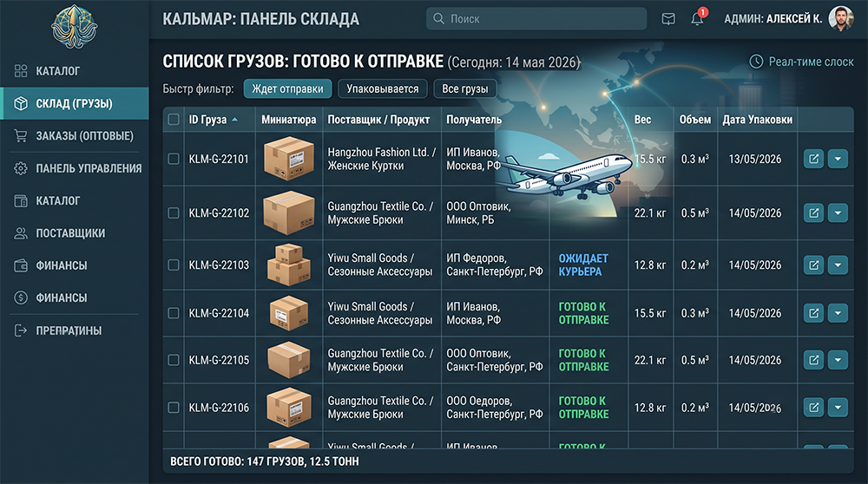Check the box for KLM-G-22102
Screen dimensions: 868x484
174,213
